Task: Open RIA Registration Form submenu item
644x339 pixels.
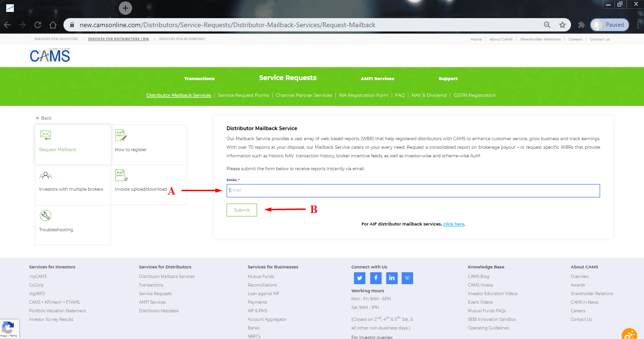Action: [364, 95]
